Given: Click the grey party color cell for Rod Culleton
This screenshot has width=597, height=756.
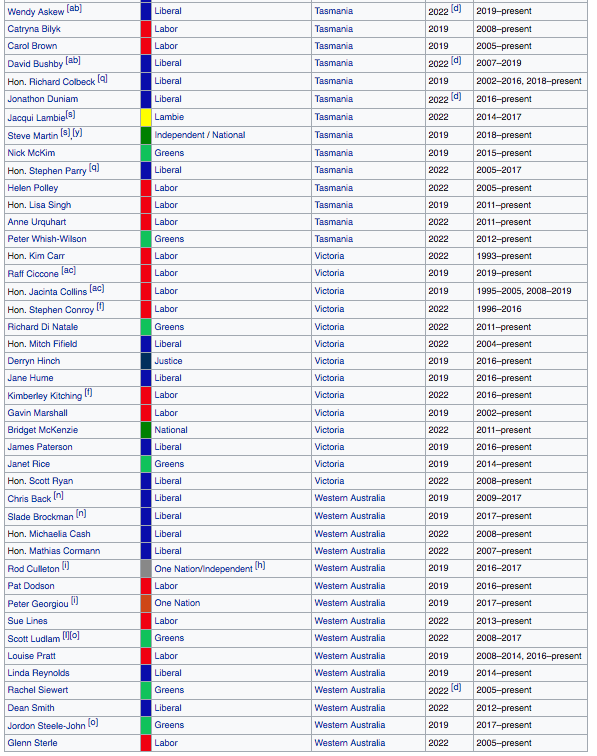Looking at the screenshot, I should coord(146,568).
